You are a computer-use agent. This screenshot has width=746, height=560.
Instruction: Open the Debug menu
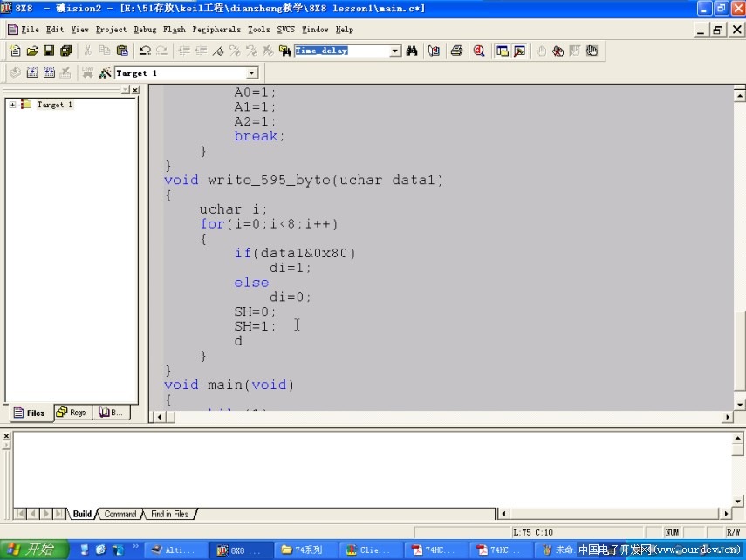point(145,30)
